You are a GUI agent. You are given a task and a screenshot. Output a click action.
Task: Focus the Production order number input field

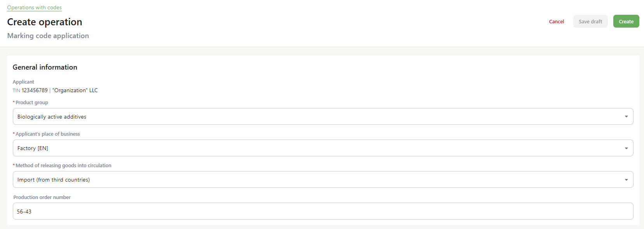[323, 211]
